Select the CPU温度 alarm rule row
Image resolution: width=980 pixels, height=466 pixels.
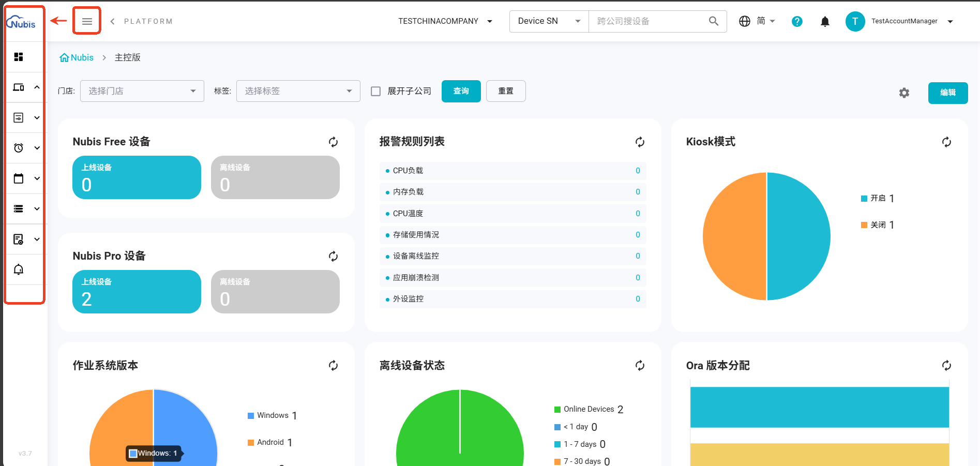(x=513, y=214)
